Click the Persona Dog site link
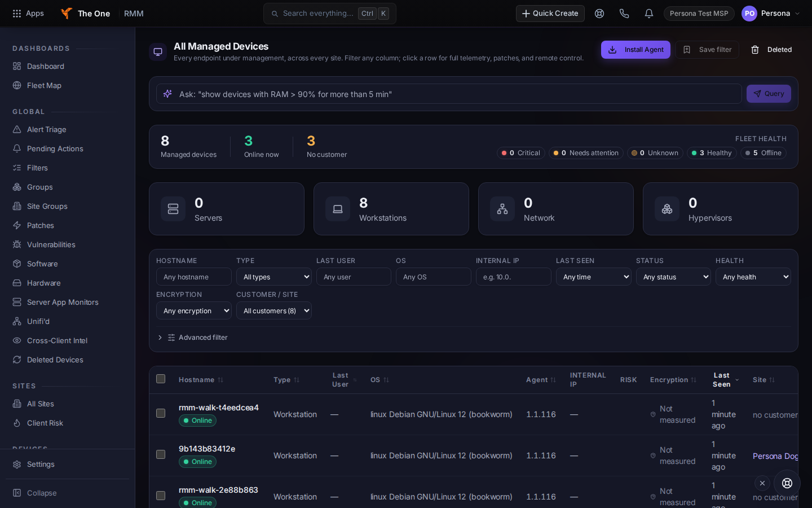The image size is (812, 508). [x=775, y=456]
